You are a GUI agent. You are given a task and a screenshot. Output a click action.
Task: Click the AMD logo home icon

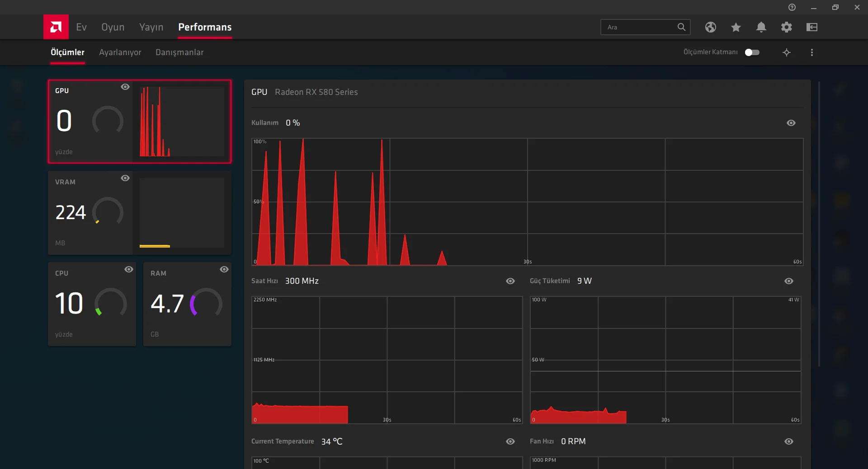(x=56, y=27)
